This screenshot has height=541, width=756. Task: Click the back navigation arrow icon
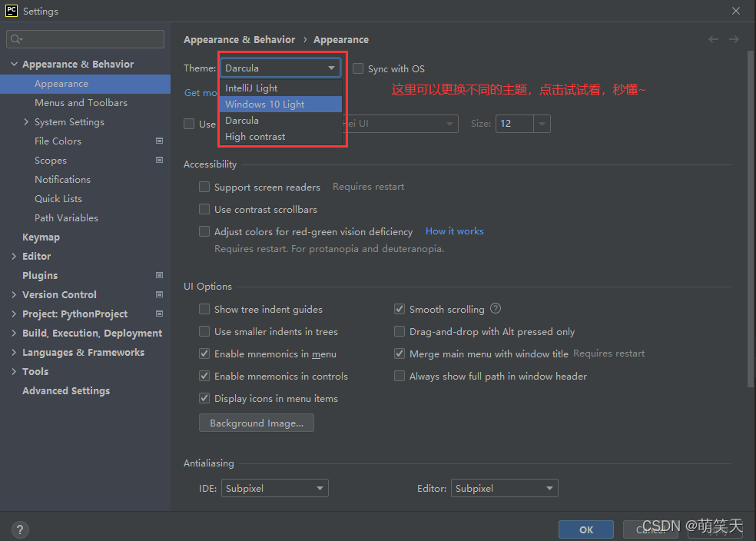point(713,39)
